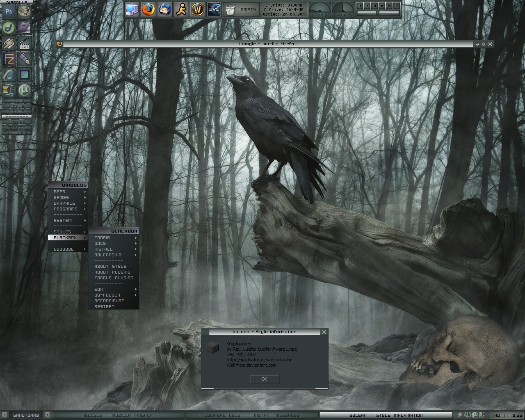Choose Reconfigure in Blackbox menu
The width and height of the screenshot is (525, 420).
pos(114,301)
